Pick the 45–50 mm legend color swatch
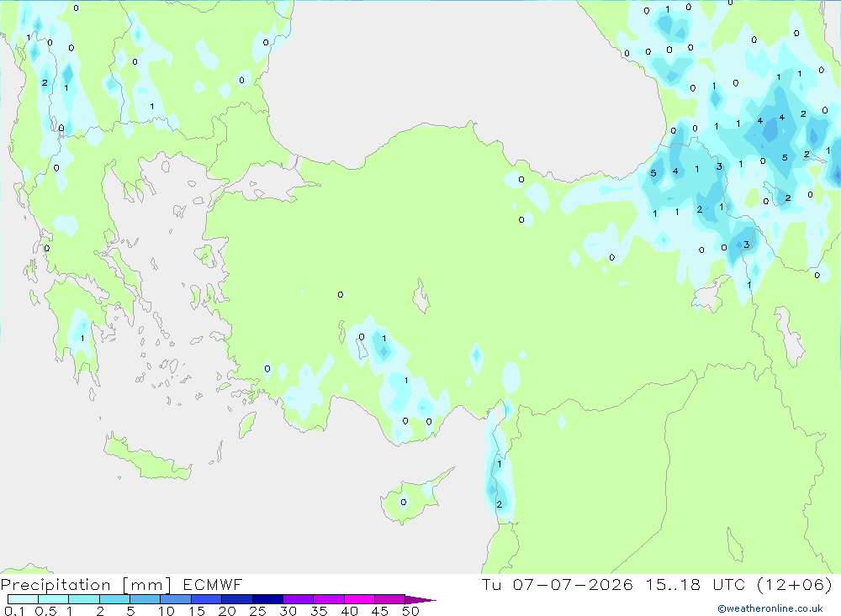Screen dimensions: 841x616 [390, 599]
